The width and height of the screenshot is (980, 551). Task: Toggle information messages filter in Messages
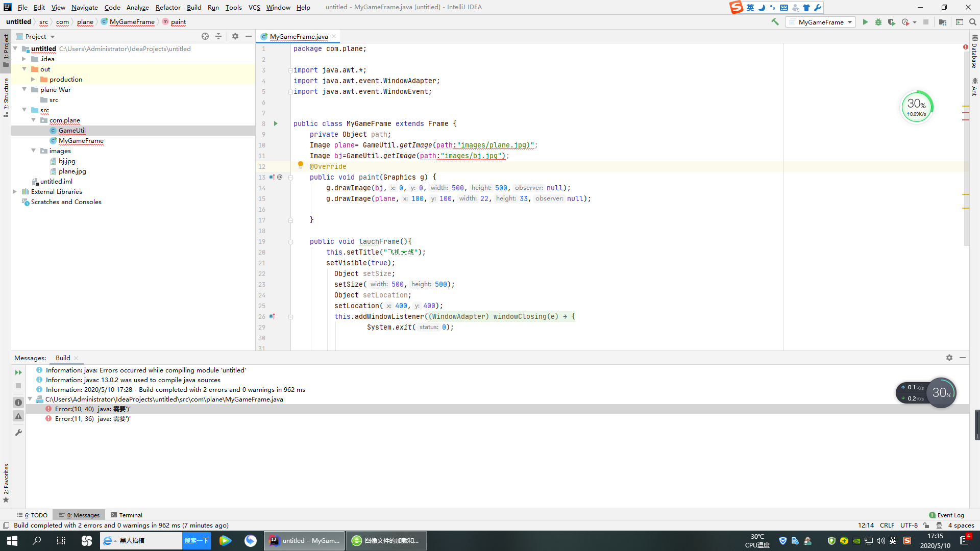18,403
